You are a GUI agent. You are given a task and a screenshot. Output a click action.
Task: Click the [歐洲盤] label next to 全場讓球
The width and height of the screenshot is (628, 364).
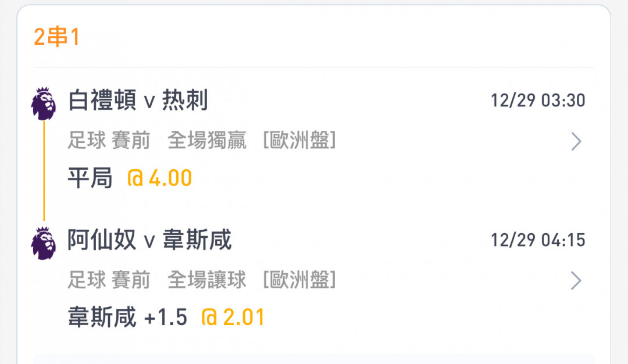[299, 280]
